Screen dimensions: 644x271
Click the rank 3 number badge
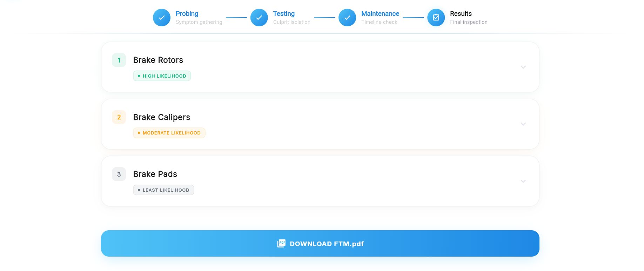click(x=119, y=174)
